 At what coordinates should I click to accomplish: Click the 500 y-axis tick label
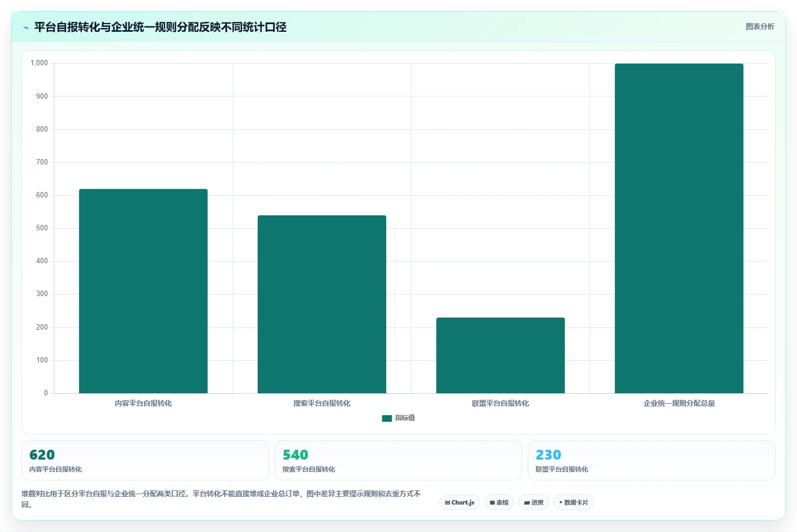coord(42,228)
